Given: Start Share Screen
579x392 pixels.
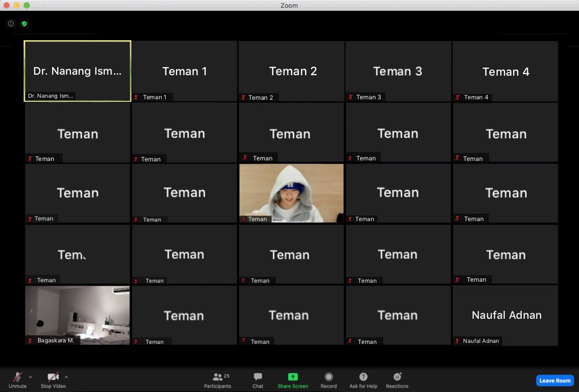Looking at the screenshot, I should tap(293, 380).
